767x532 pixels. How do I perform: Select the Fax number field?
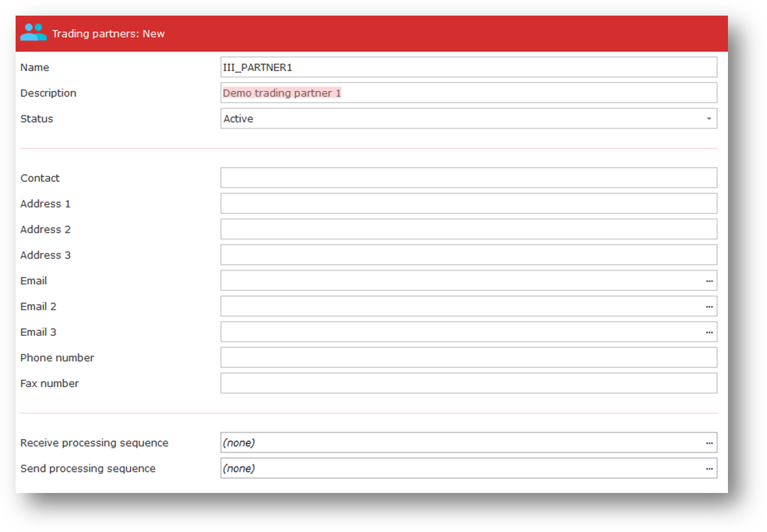[x=469, y=384]
